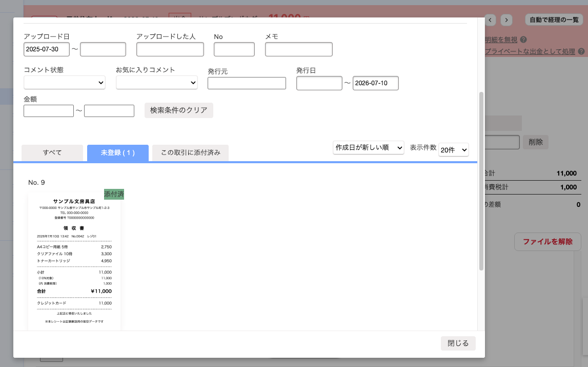Click the 発行日 start date field
588x367 pixels.
(319, 83)
